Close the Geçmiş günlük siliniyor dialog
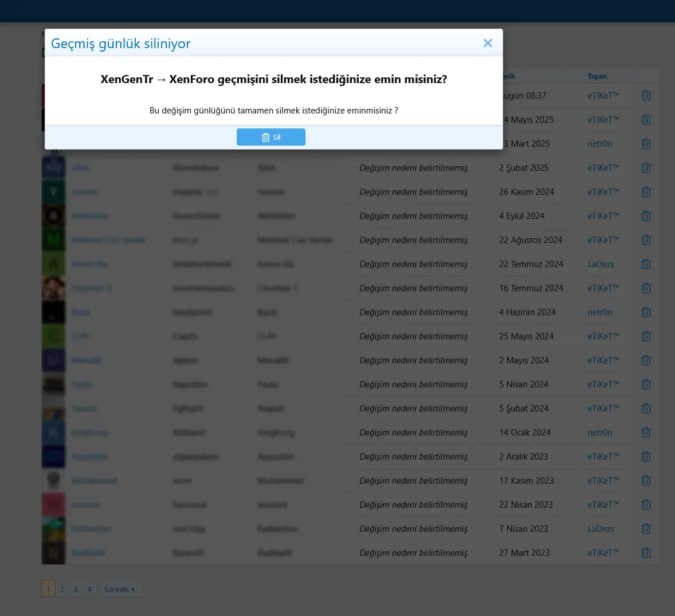Image resolution: width=675 pixels, height=616 pixels. tap(487, 43)
